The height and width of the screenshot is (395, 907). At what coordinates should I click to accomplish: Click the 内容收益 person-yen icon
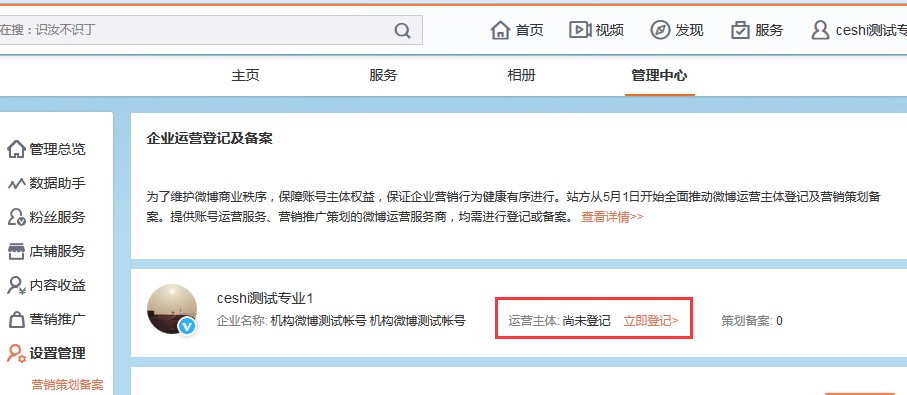(16, 285)
